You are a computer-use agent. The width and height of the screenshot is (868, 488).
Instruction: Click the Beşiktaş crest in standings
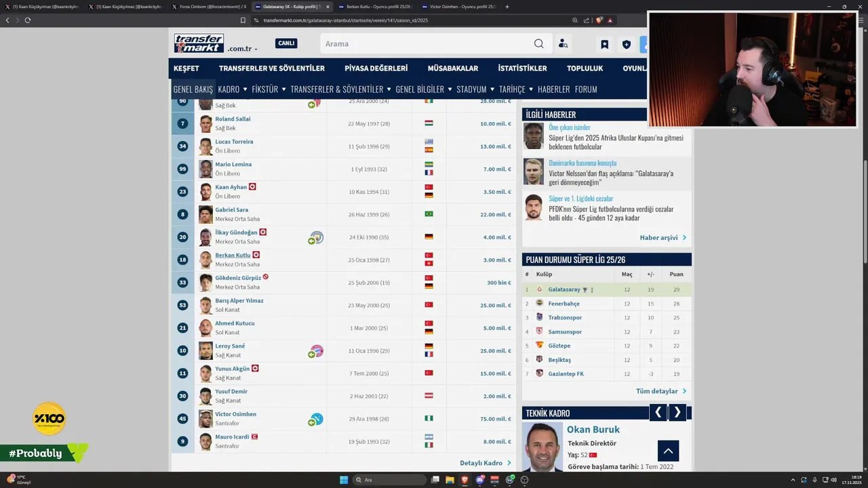pos(540,359)
